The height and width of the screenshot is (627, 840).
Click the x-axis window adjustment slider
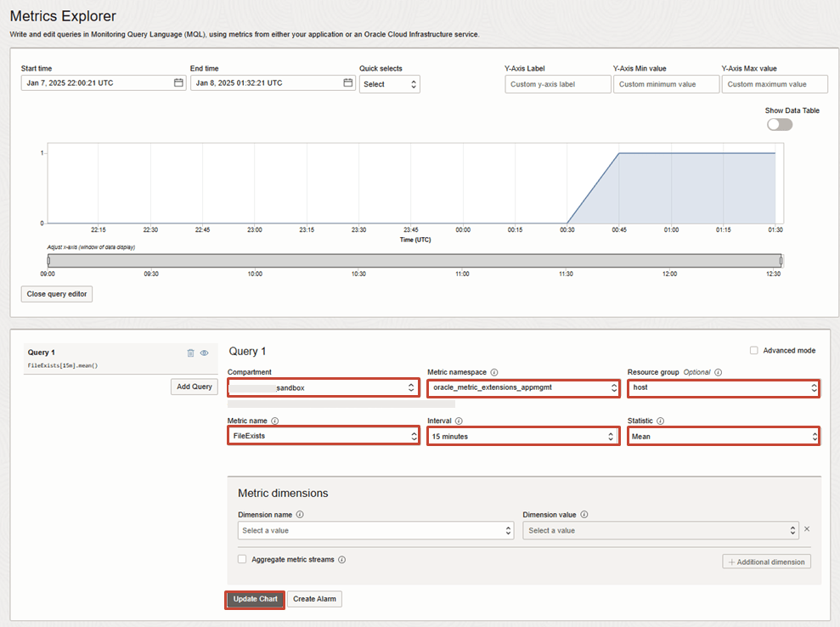[414, 261]
